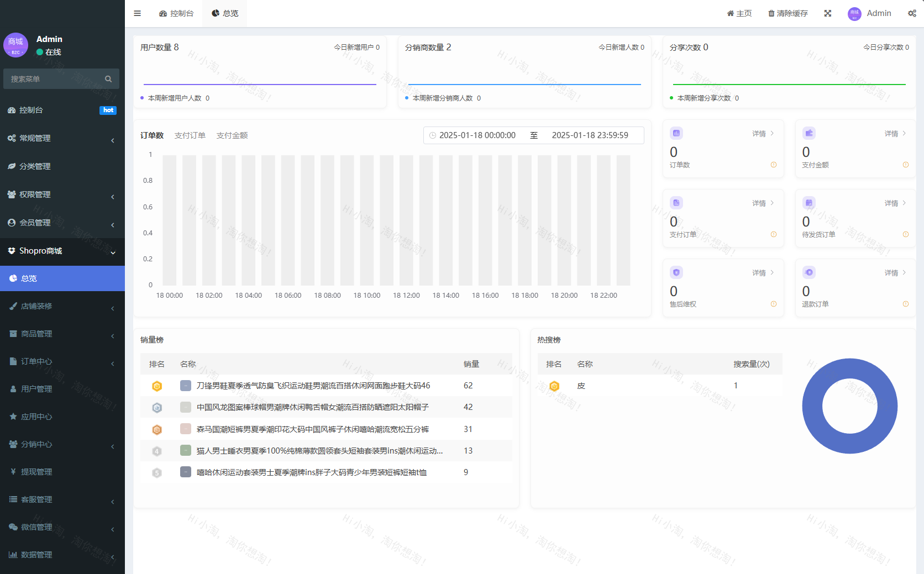This screenshot has height=574, width=924.
Task: Open 分类管理 in the sidebar
Action: point(62,166)
